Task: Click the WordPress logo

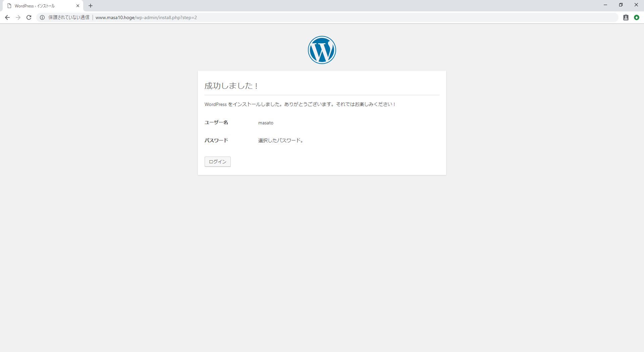Action: [x=322, y=50]
